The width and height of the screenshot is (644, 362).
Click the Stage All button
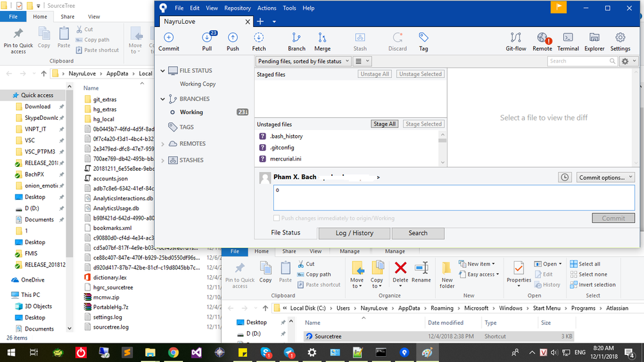point(384,124)
